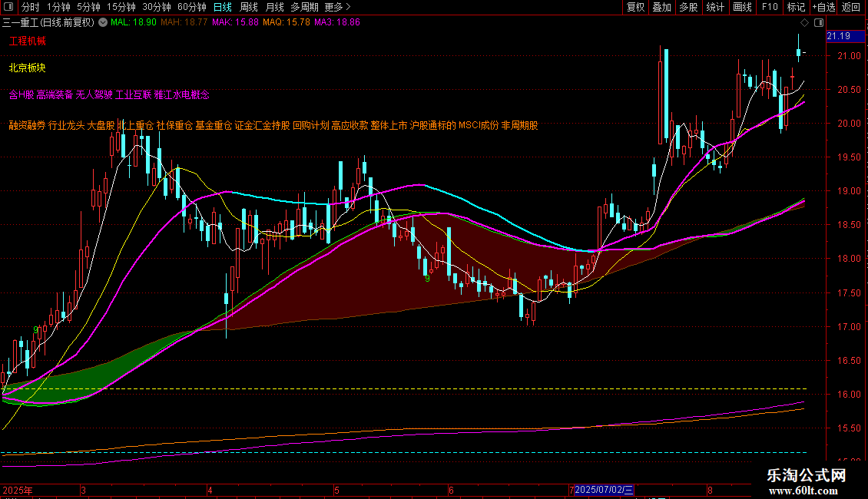Select the 30分钟 period tab
The image size is (868, 499).
point(157,7)
